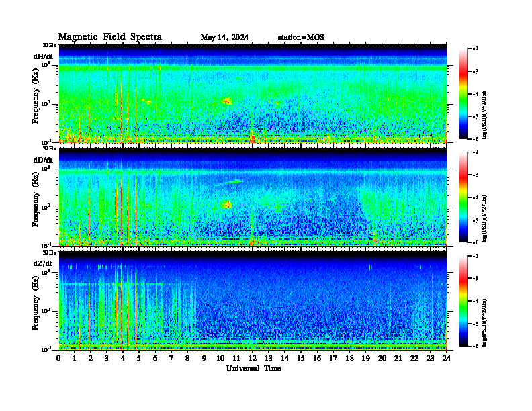Click hour "17" on the time axis
This screenshot has height=411, width=532.
tap(334, 359)
